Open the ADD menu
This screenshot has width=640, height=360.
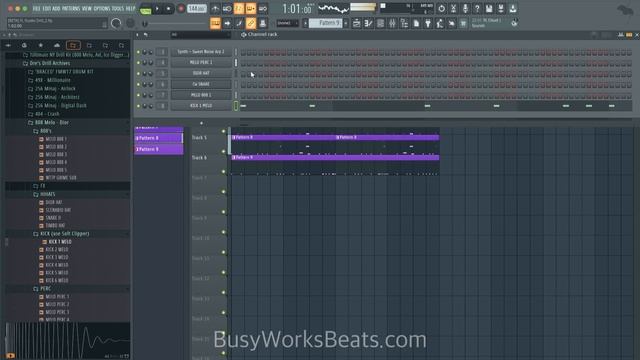(x=56, y=8)
